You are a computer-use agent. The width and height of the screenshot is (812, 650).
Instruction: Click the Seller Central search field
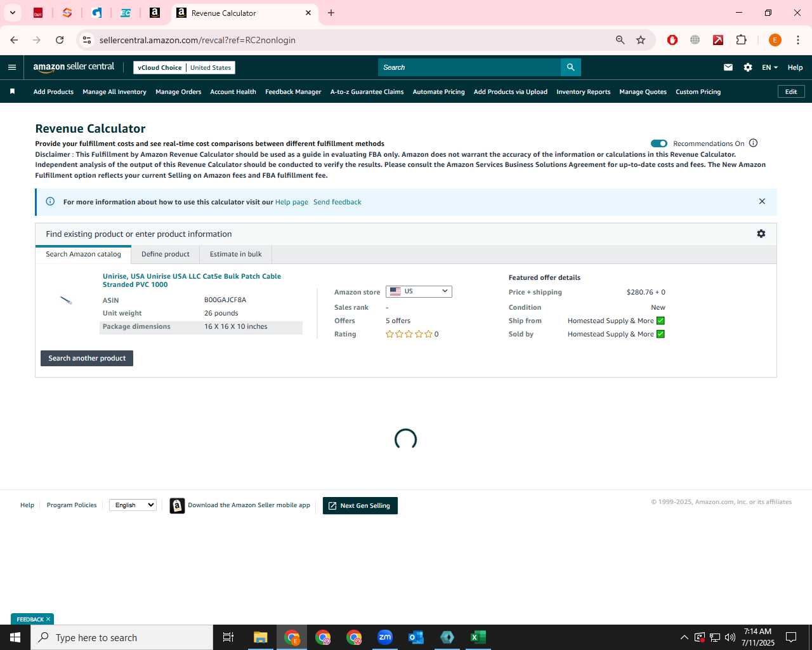click(x=469, y=67)
